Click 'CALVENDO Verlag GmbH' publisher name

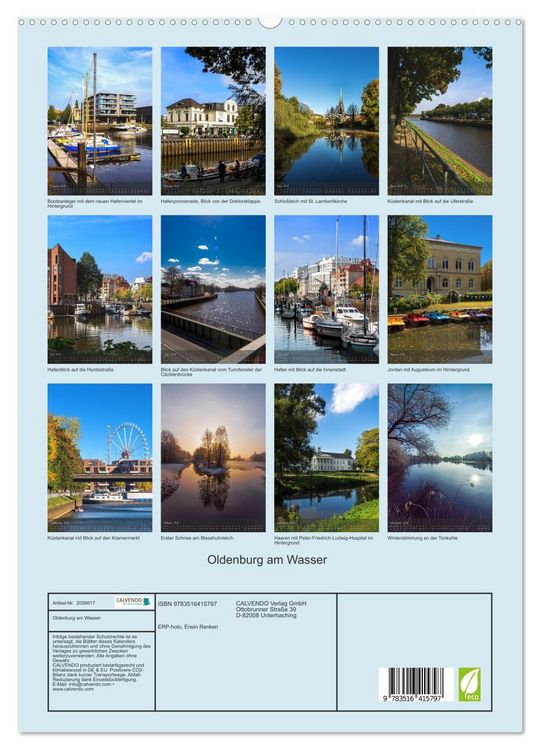[x=271, y=604]
